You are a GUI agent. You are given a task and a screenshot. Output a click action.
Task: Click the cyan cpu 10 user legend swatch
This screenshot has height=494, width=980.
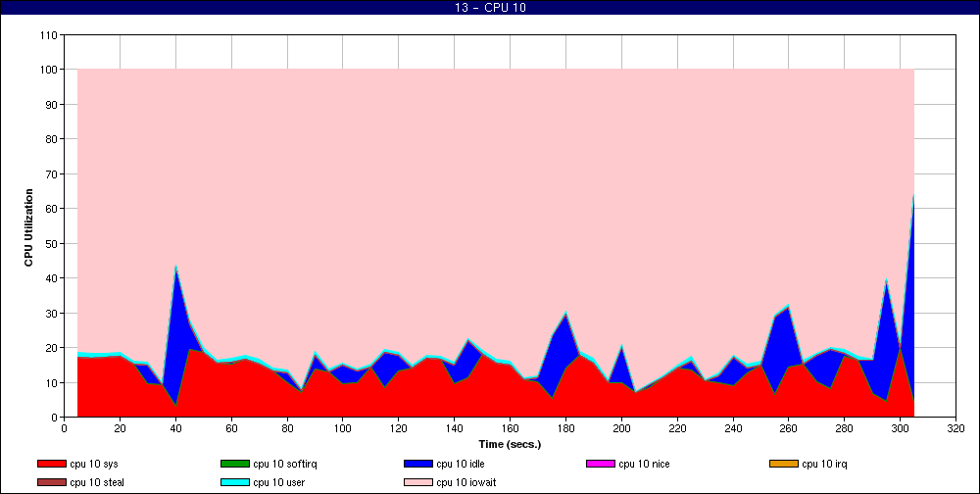click(234, 483)
